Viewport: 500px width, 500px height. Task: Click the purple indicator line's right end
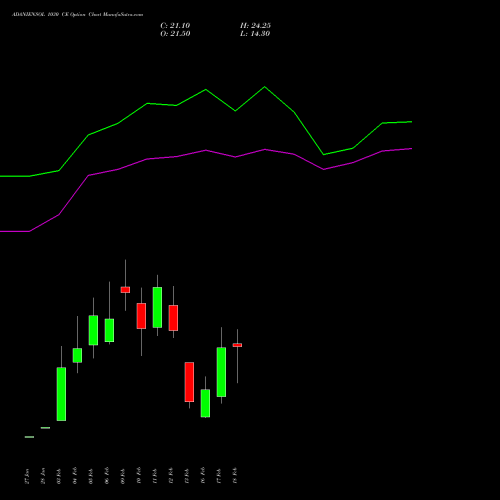coord(411,149)
